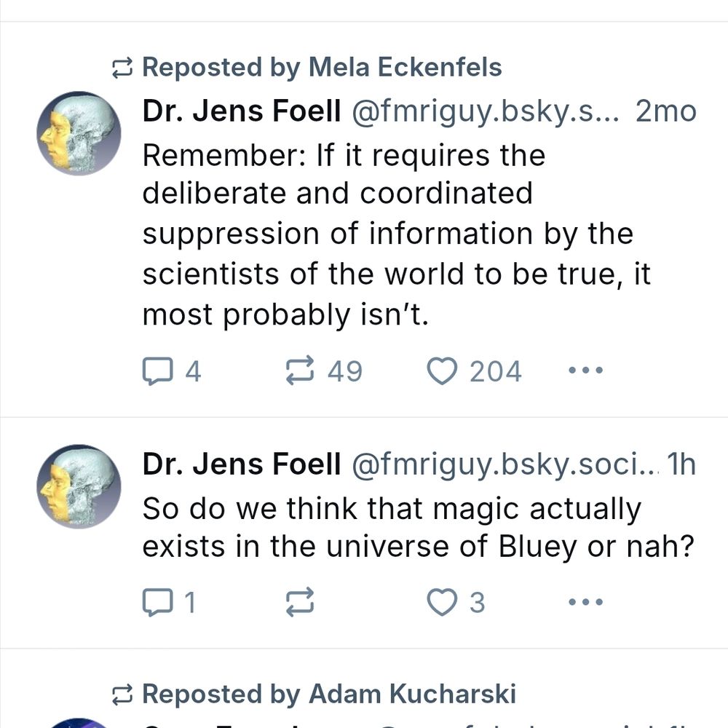Open Mela Eckenfels reposter profile
The width and height of the screenshot is (728, 728).
(405, 67)
